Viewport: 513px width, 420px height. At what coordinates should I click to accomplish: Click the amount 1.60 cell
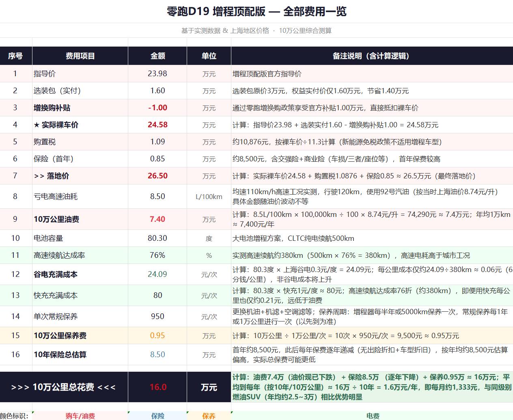coord(157,91)
